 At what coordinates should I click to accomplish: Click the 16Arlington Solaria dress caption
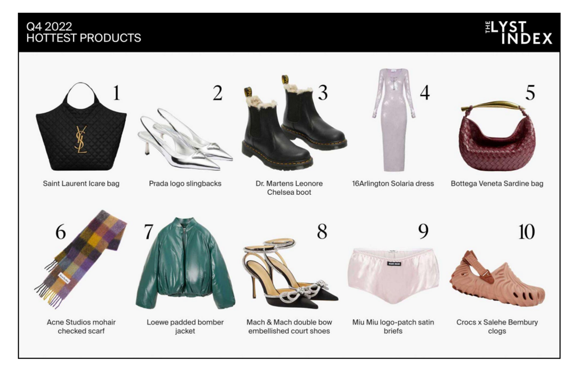pyautogui.click(x=393, y=183)
